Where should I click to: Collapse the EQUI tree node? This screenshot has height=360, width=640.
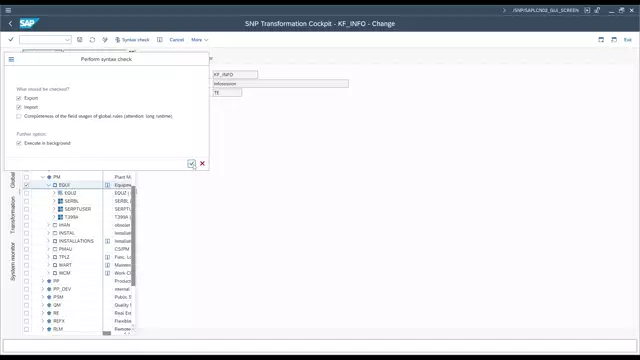[48, 185]
